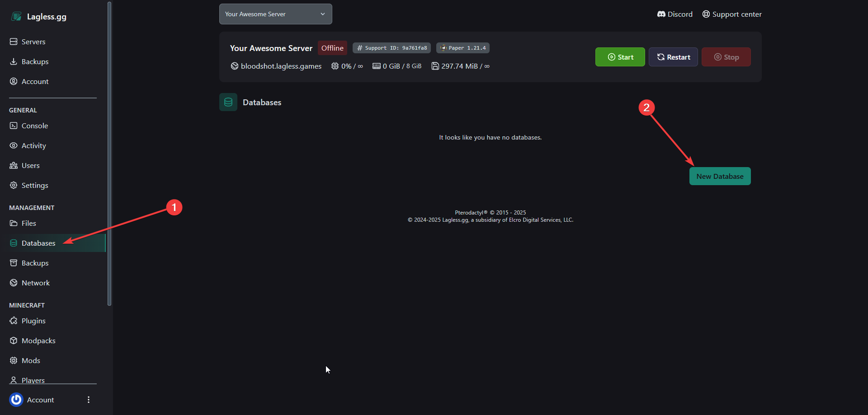
Task: Click the Plugins puzzle icon
Action: pos(14,321)
